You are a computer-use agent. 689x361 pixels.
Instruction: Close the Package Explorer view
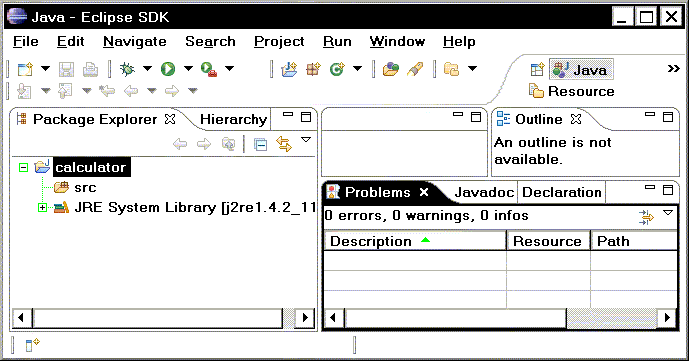click(170, 119)
